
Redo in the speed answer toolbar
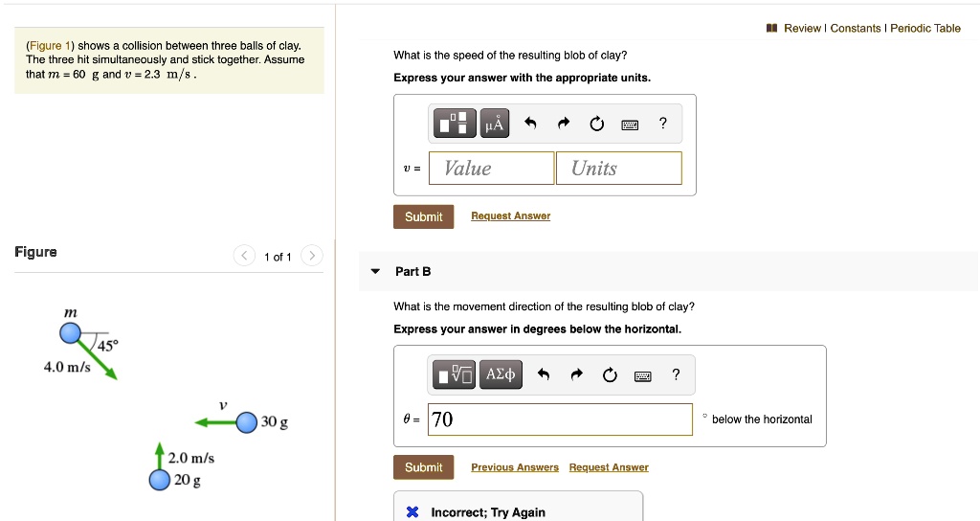pos(565,124)
